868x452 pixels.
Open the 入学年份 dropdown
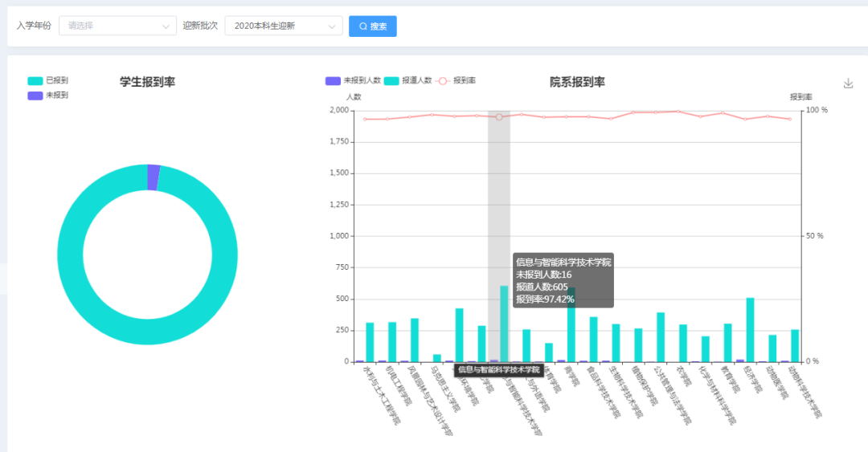pos(117,26)
